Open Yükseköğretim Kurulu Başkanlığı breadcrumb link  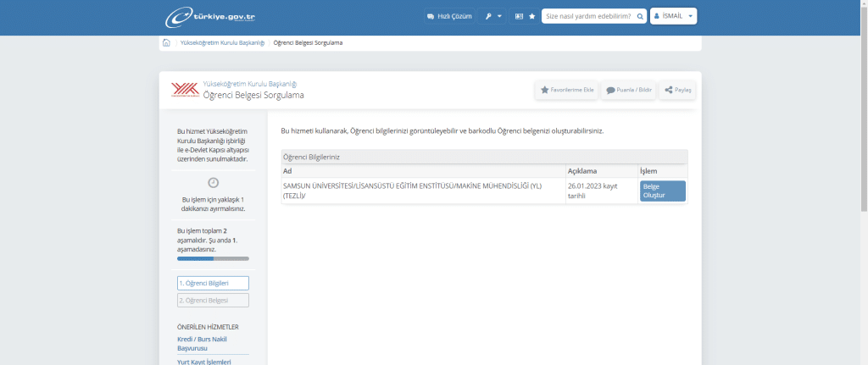223,42
